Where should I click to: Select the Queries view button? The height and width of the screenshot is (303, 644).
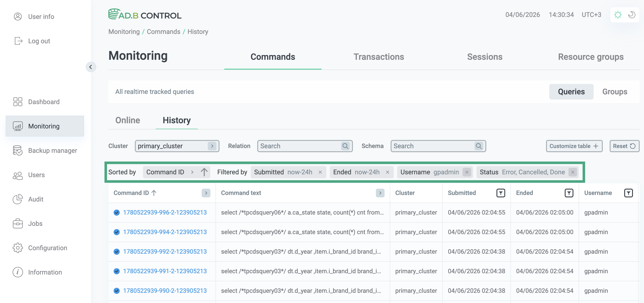[x=571, y=92]
